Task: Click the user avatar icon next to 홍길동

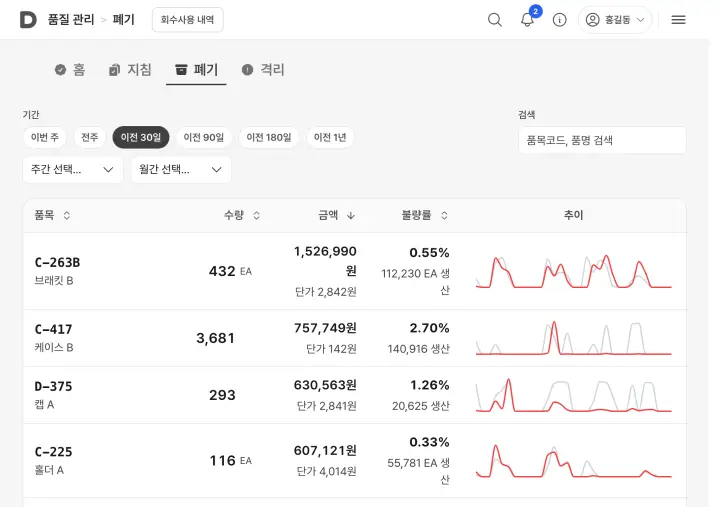Action: (x=592, y=20)
